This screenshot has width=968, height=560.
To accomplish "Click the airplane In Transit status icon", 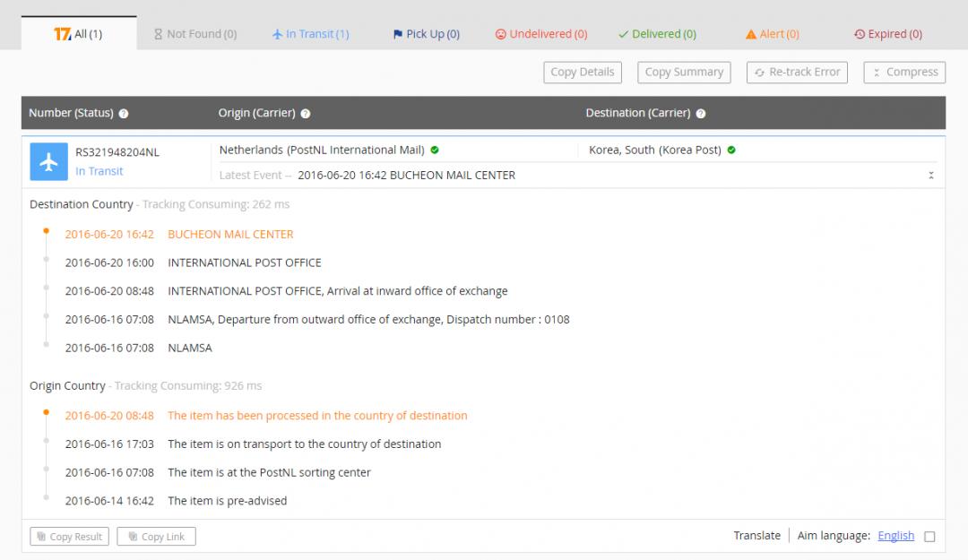I will pyautogui.click(x=48, y=161).
